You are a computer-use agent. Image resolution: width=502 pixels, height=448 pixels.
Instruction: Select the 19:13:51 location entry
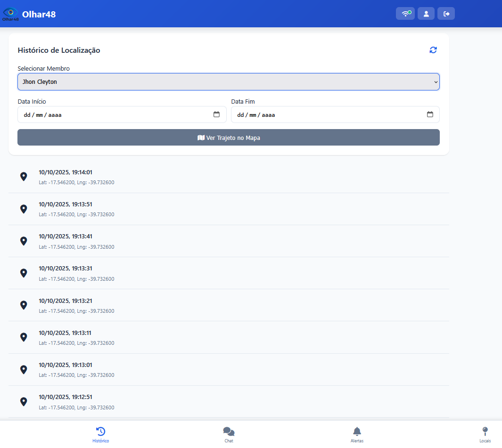coord(229,209)
